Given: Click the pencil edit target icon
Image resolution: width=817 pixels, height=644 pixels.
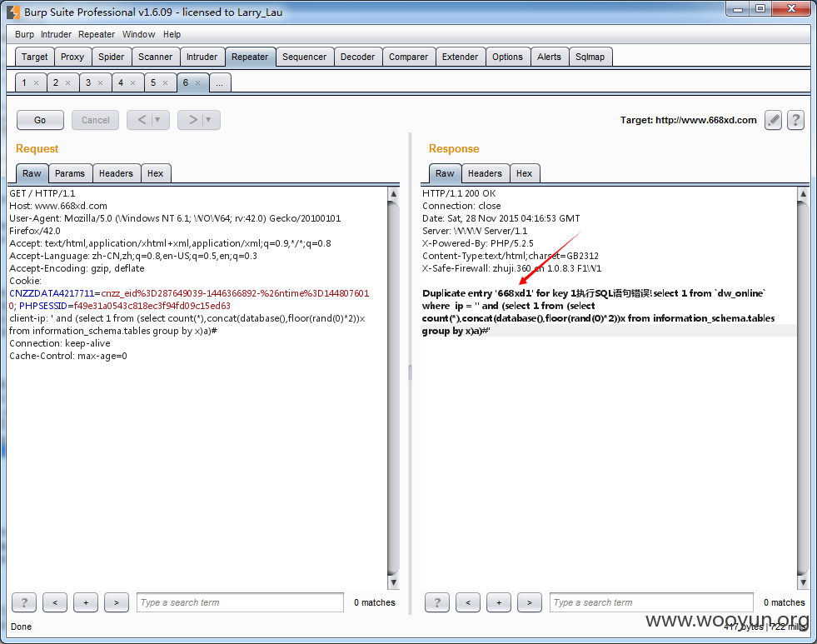Looking at the screenshot, I should tap(773, 120).
